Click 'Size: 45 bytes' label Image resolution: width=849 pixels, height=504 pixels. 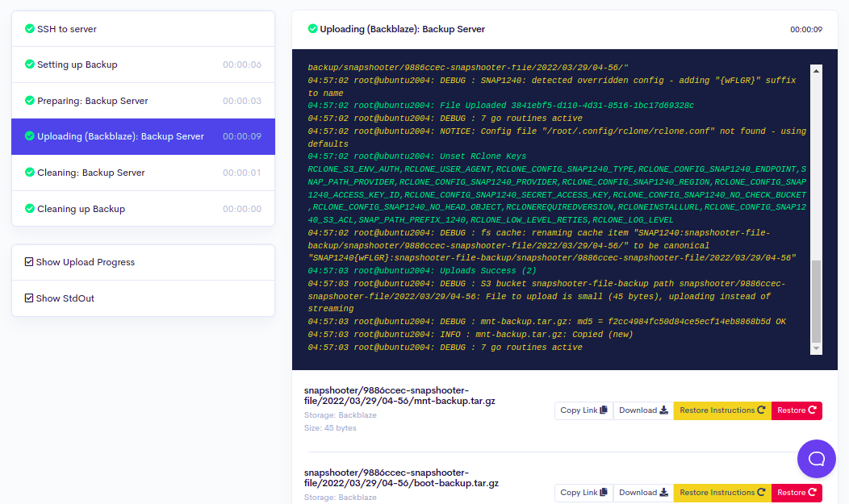pyautogui.click(x=330, y=427)
